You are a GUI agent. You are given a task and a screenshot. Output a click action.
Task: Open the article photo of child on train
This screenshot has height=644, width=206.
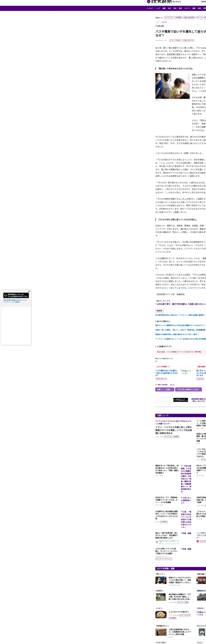tap(173, 86)
